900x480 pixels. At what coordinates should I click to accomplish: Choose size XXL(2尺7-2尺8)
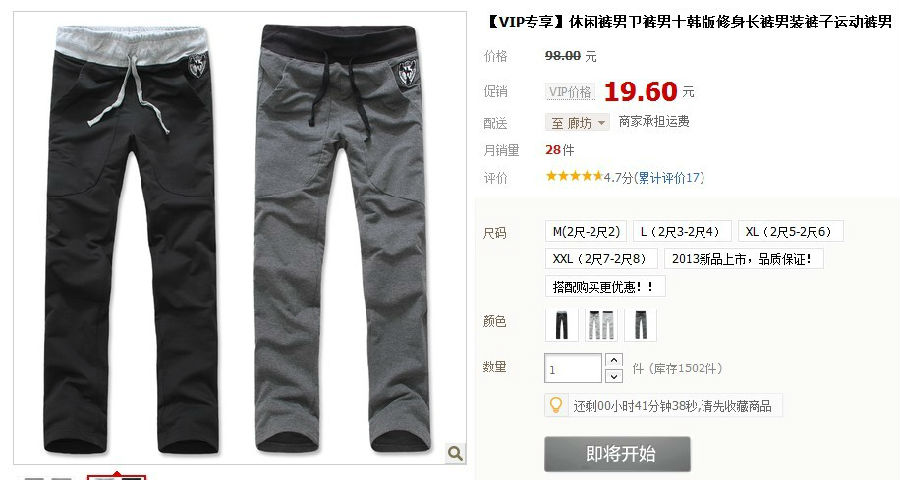(x=601, y=259)
